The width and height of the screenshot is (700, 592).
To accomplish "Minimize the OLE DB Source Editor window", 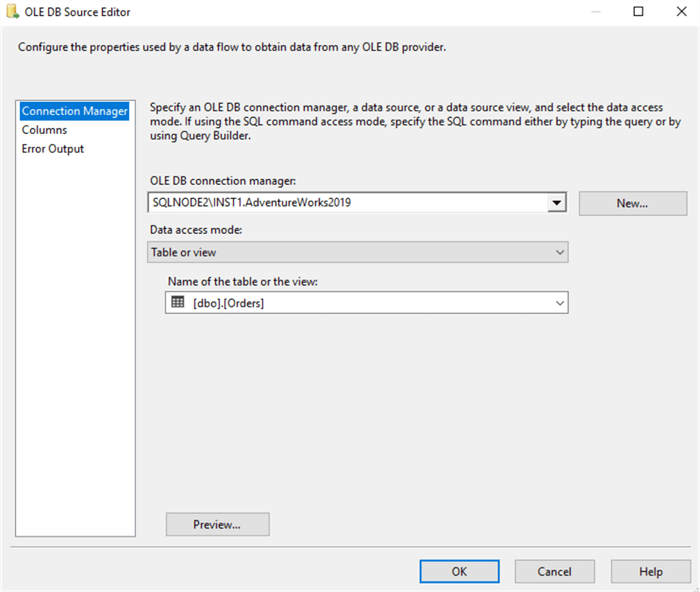I will point(595,12).
